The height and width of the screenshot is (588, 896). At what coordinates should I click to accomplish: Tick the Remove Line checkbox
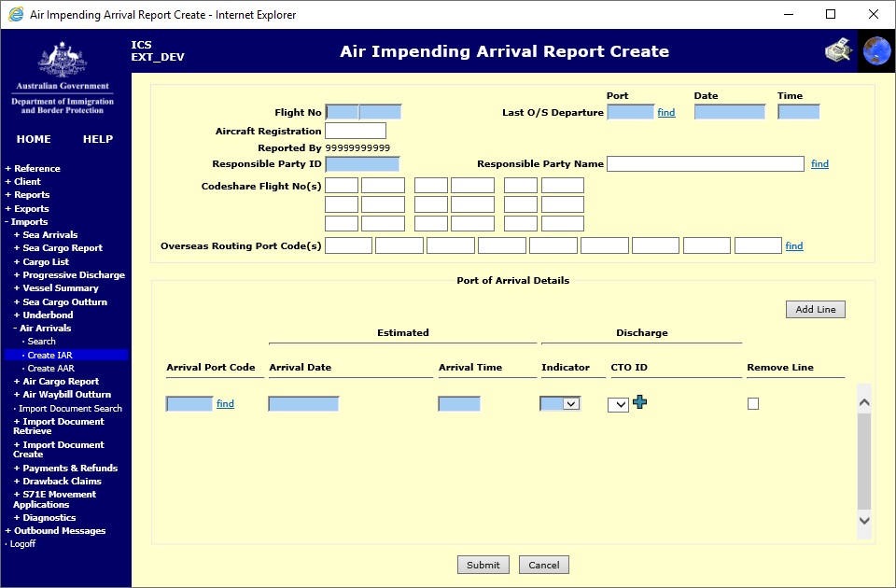(753, 404)
